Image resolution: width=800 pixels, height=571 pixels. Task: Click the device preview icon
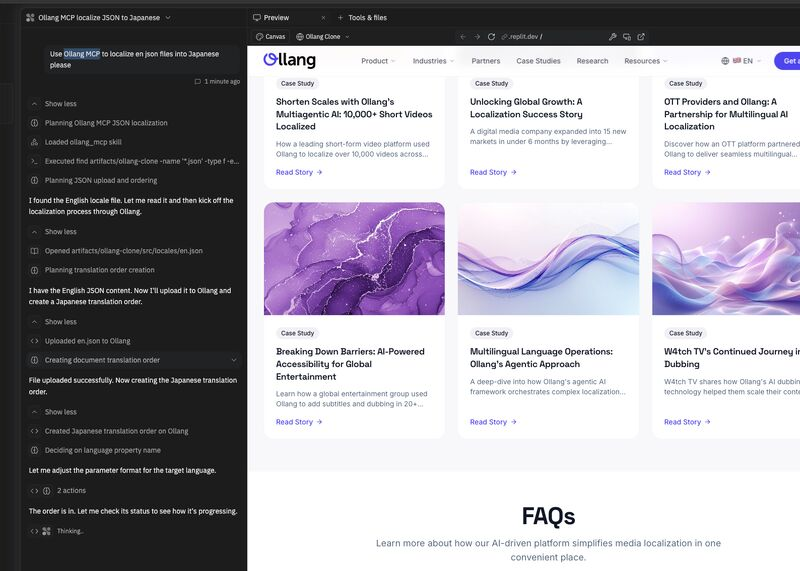coord(627,37)
